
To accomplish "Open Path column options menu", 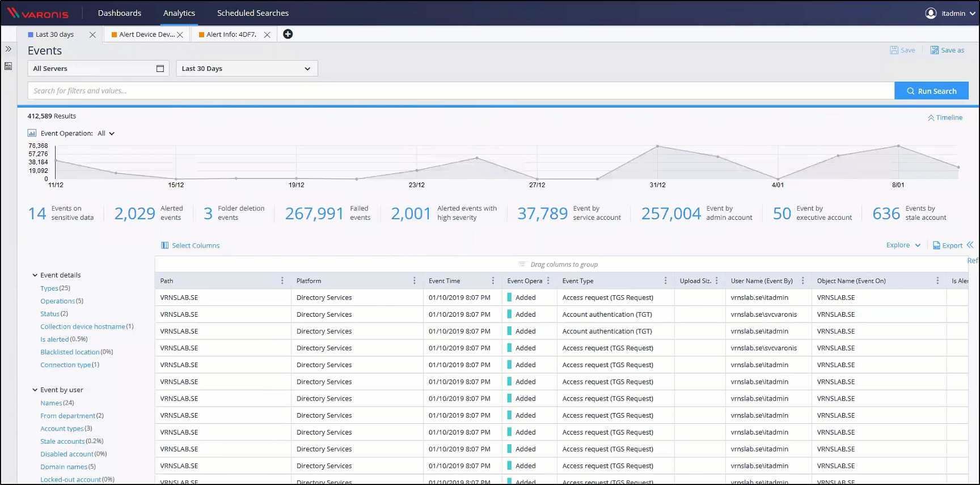I will [x=282, y=281].
